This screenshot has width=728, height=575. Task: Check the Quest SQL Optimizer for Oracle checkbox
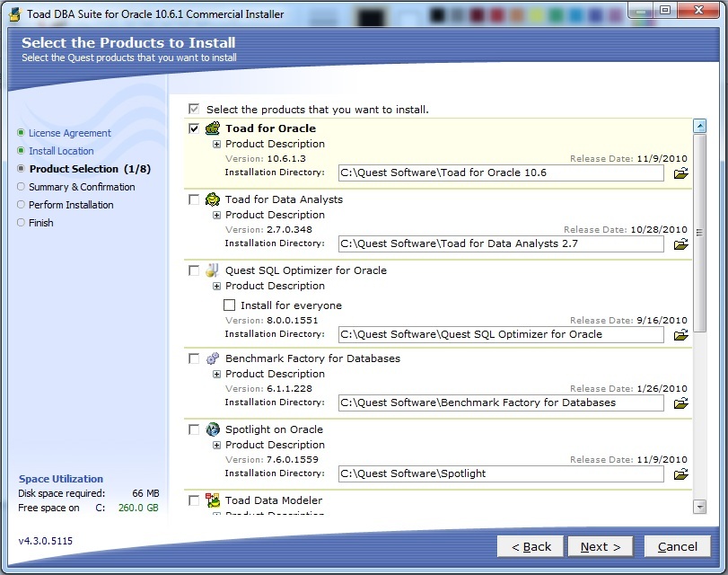194,270
